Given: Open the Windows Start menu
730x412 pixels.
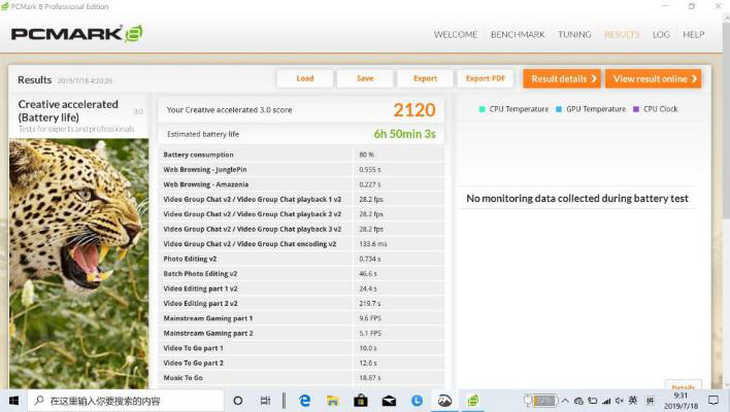Looking at the screenshot, I should (x=13, y=401).
